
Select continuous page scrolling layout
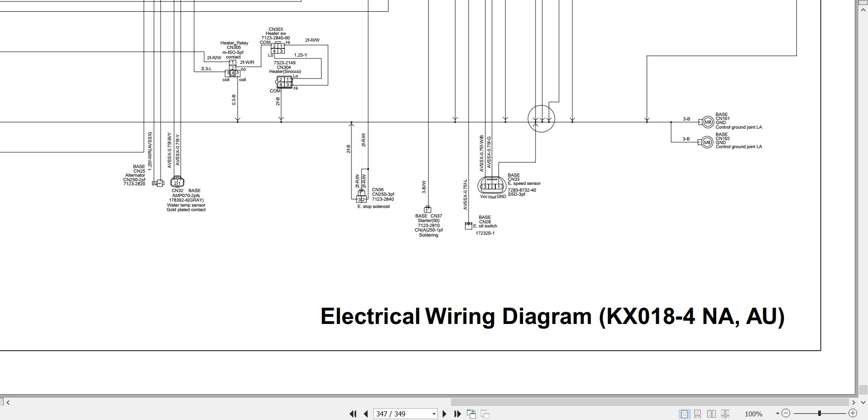[x=698, y=414]
